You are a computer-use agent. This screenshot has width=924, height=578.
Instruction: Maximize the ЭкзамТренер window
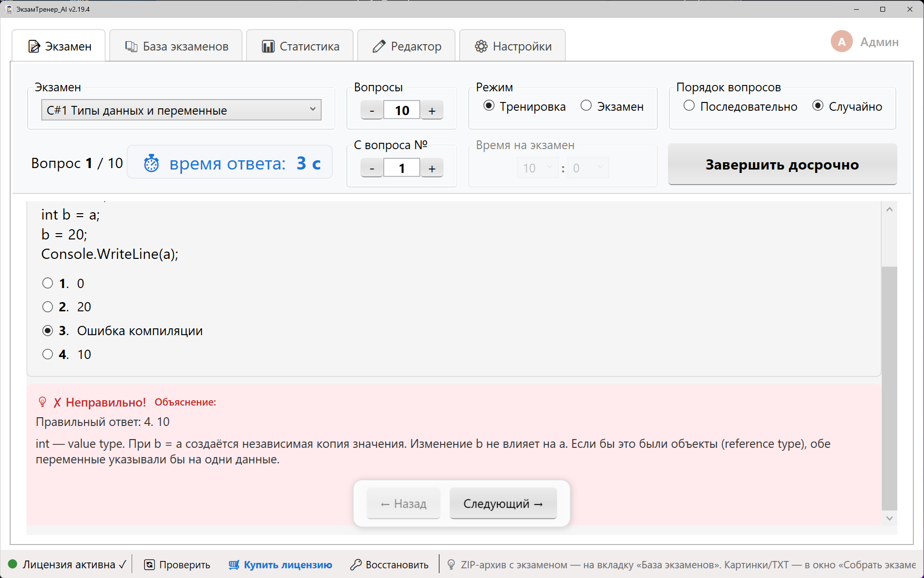click(x=883, y=9)
